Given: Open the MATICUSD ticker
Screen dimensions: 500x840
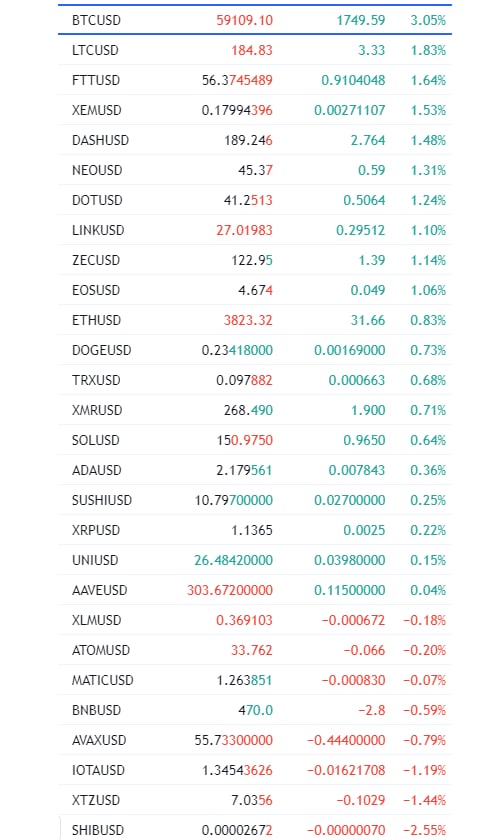Looking at the screenshot, I should 102,680.
